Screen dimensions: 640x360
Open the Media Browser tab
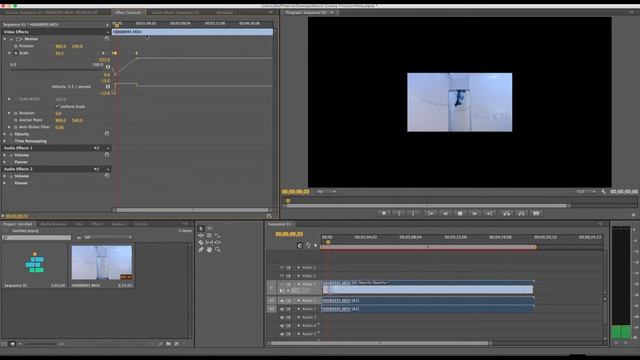[53, 224]
